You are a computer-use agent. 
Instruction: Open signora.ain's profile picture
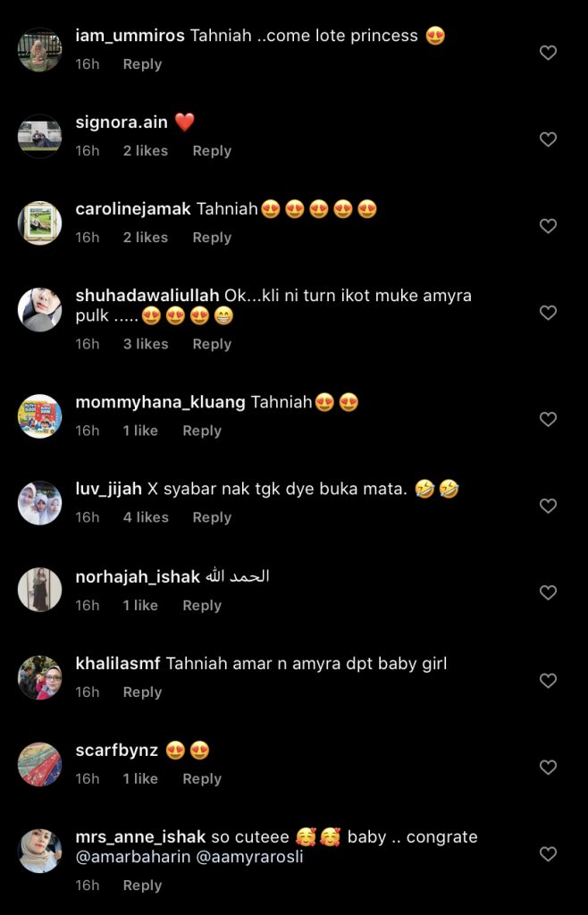point(39,137)
